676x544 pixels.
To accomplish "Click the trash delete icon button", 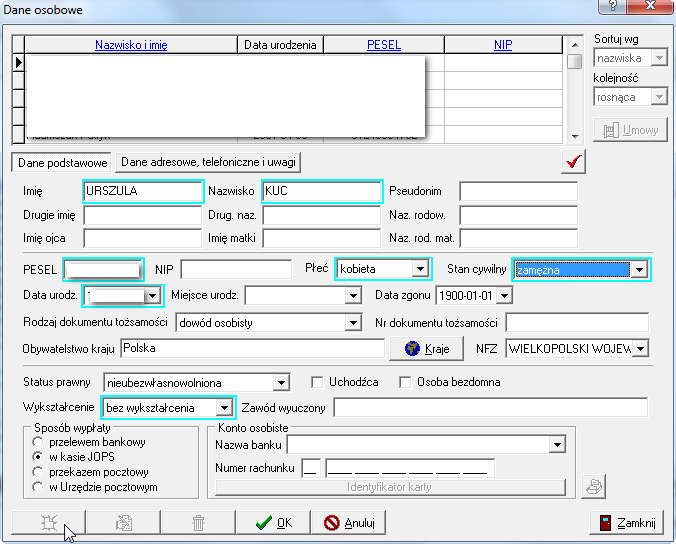I will [198, 522].
